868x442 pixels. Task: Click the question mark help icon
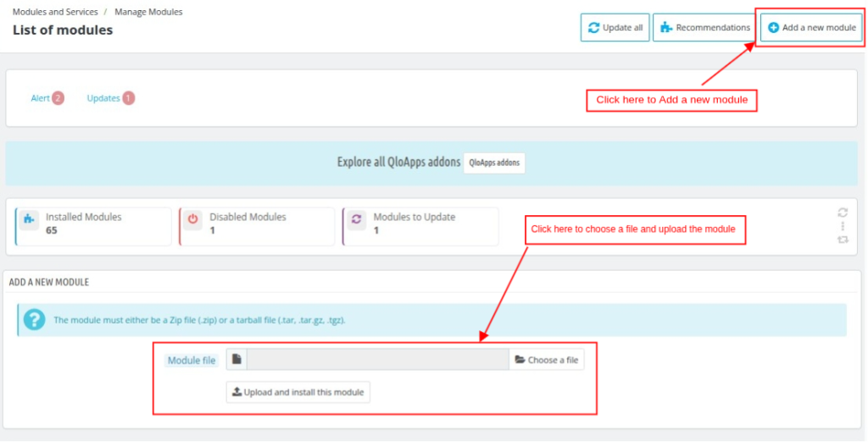[x=34, y=320]
